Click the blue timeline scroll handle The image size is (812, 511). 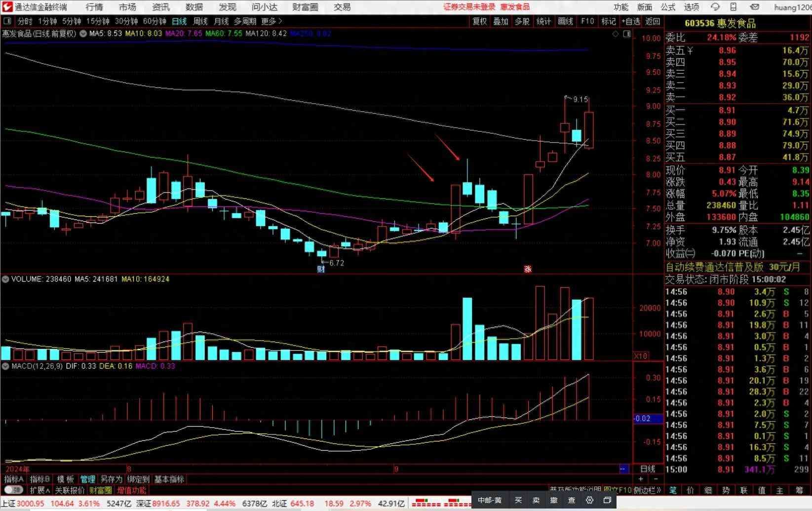(x=623, y=469)
